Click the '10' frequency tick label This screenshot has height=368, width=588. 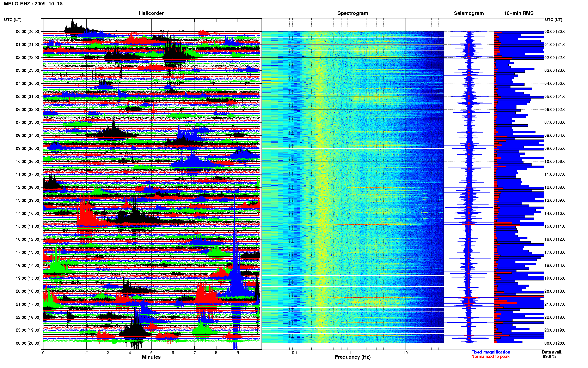(x=405, y=352)
